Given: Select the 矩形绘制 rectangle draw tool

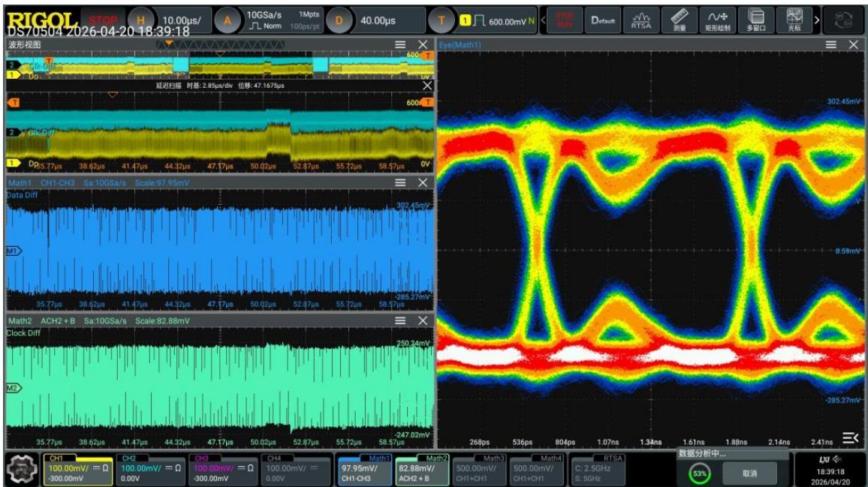Looking at the screenshot, I should pyautogui.click(x=717, y=20).
